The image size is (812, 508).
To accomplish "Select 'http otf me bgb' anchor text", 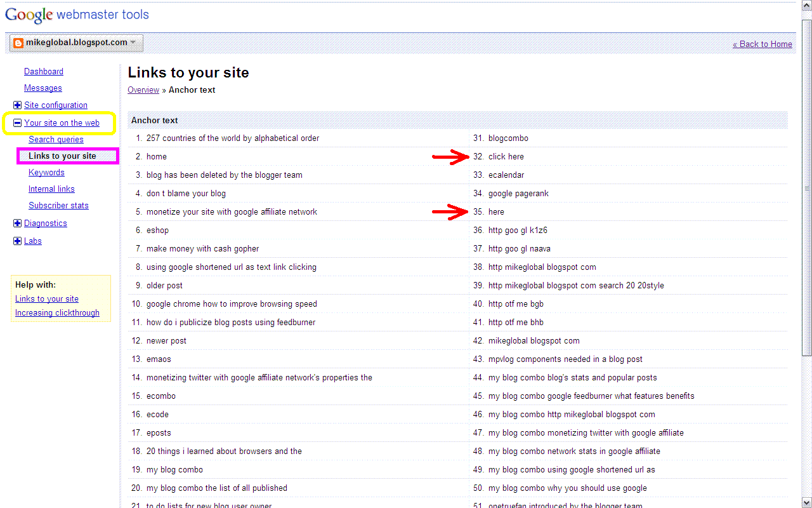I will (516, 304).
